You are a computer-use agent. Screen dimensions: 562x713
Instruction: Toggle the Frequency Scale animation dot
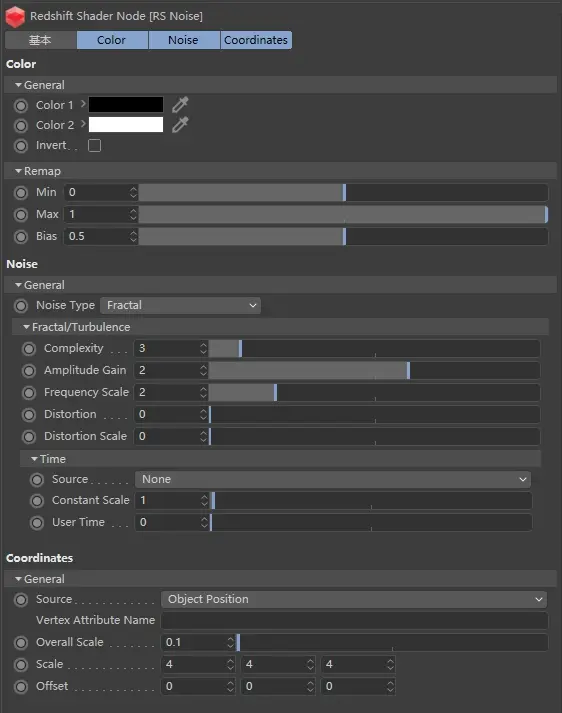[29, 392]
